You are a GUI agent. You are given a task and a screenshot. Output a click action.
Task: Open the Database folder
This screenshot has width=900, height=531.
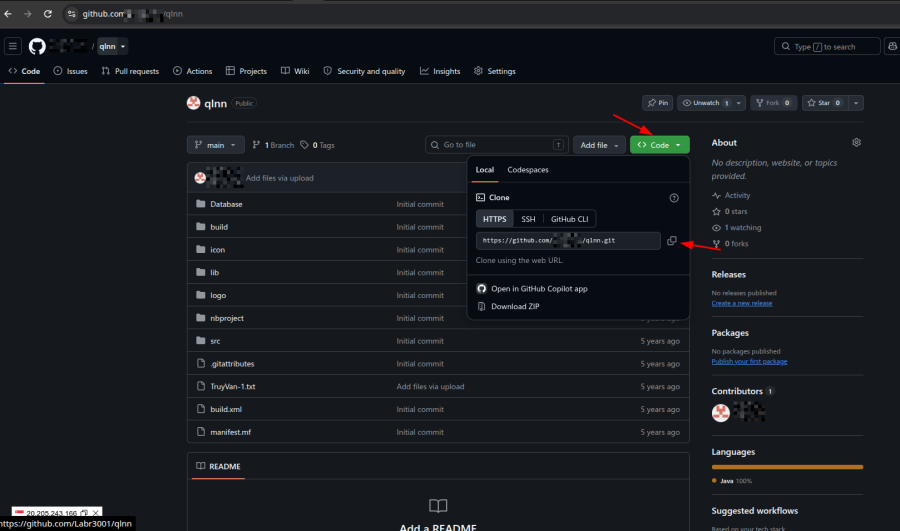tap(226, 204)
